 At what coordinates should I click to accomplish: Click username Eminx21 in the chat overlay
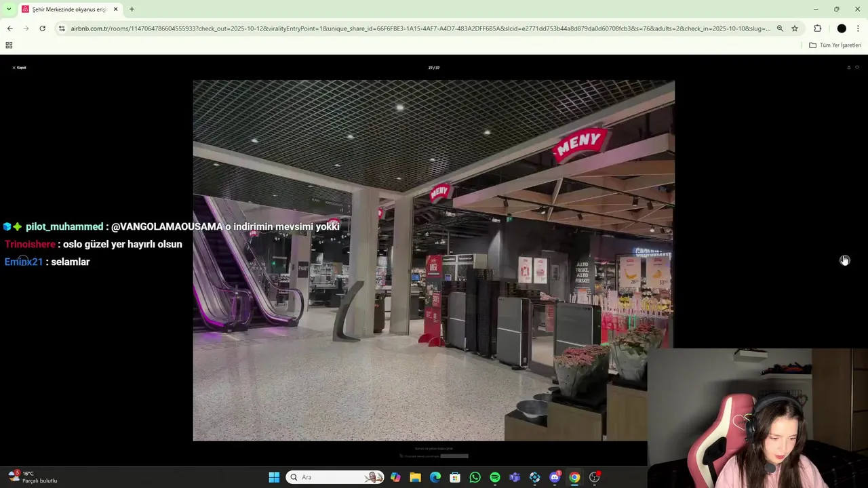point(24,262)
